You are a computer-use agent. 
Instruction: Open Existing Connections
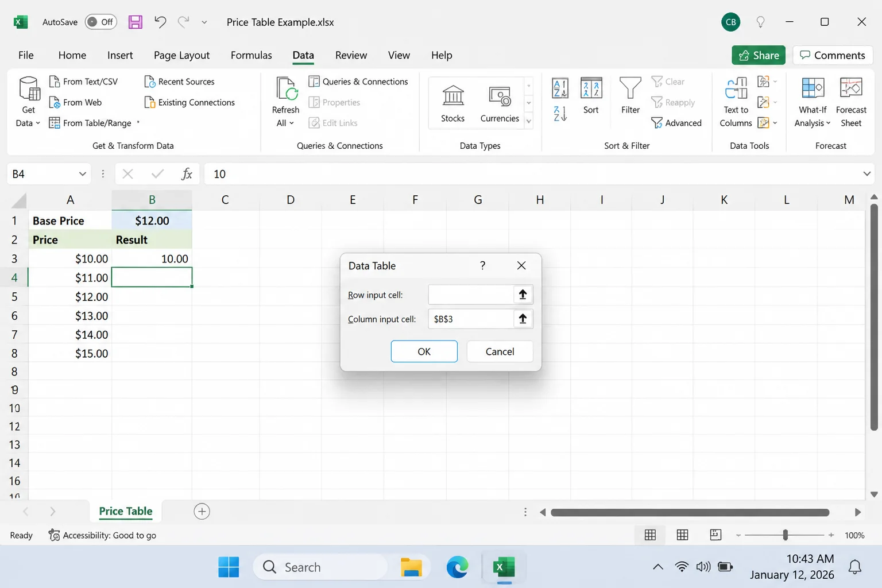[189, 102]
